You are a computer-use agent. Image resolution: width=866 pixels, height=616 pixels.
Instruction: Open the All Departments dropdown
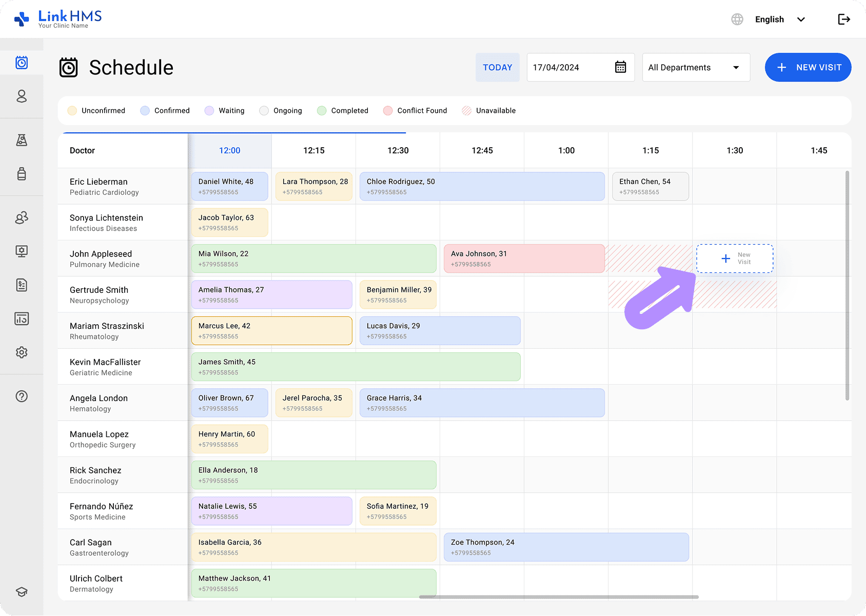coord(696,67)
